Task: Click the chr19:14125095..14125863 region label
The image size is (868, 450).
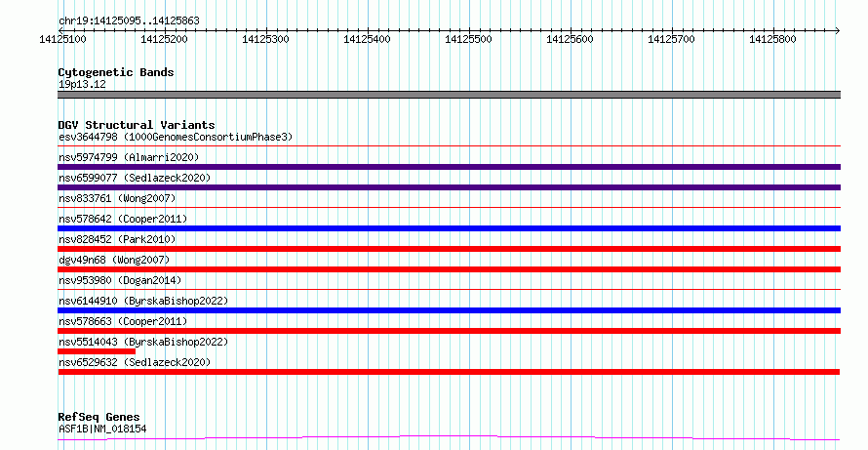Action: click(129, 21)
